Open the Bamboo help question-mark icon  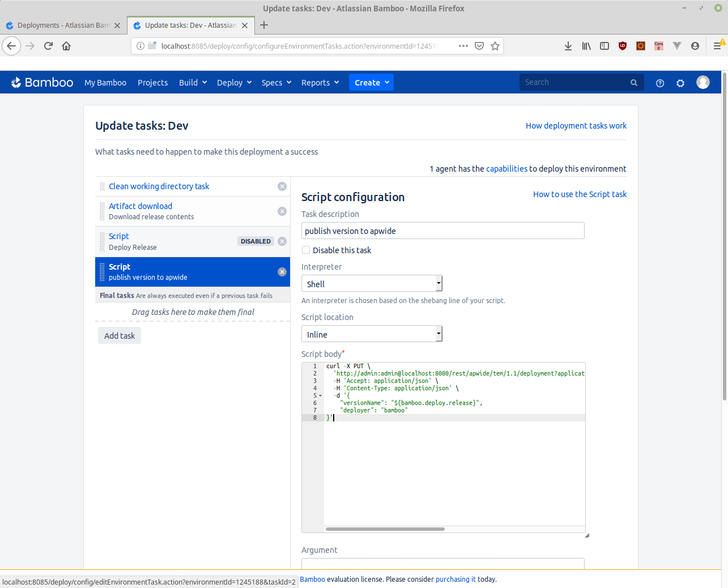click(x=660, y=83)
